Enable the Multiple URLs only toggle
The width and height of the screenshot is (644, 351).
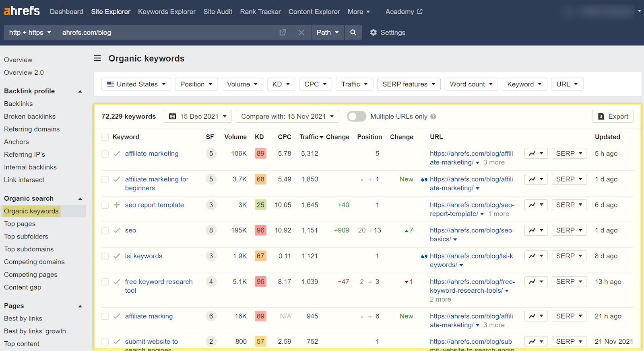click(356, 117)
